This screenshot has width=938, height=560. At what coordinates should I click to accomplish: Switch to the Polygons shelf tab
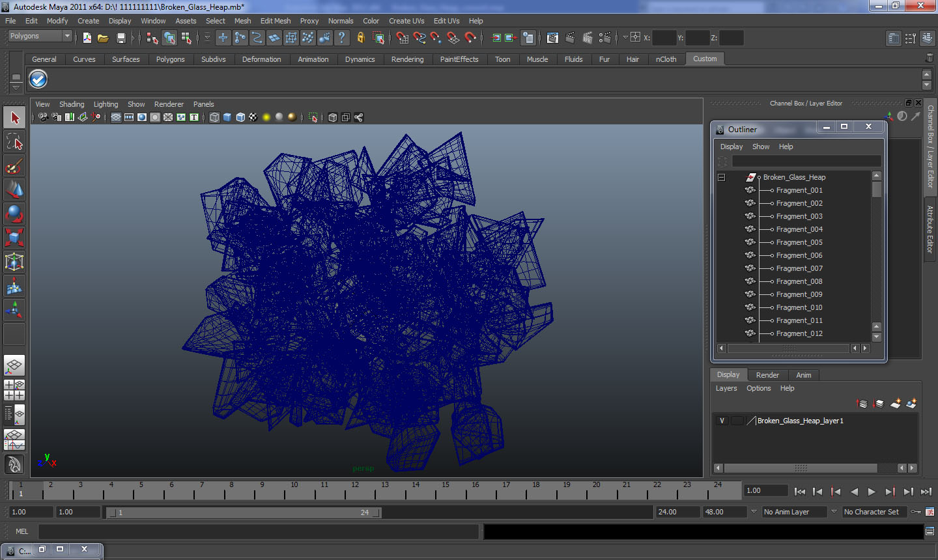(x=170, y=59)
